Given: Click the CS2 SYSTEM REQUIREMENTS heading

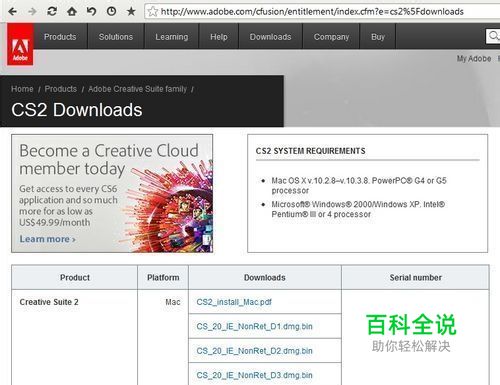Looking at the screenshot, I should coord(310,151).
